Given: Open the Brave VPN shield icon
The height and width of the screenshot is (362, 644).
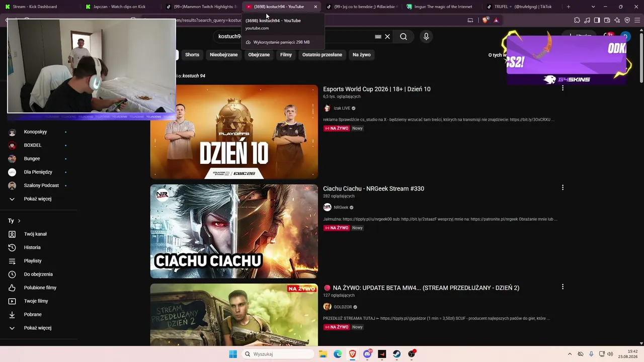Looking at the screenshot, I should click(x=627, y=20).
